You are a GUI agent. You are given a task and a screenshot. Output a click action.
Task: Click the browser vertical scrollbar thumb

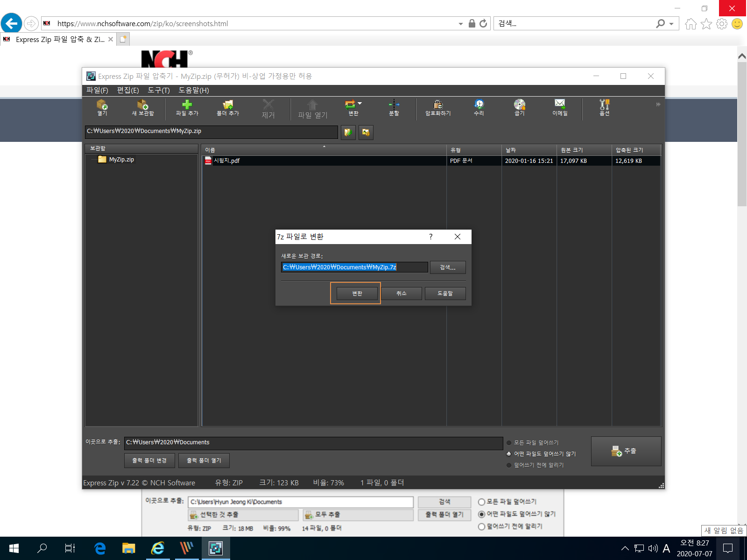pos(742,134)
